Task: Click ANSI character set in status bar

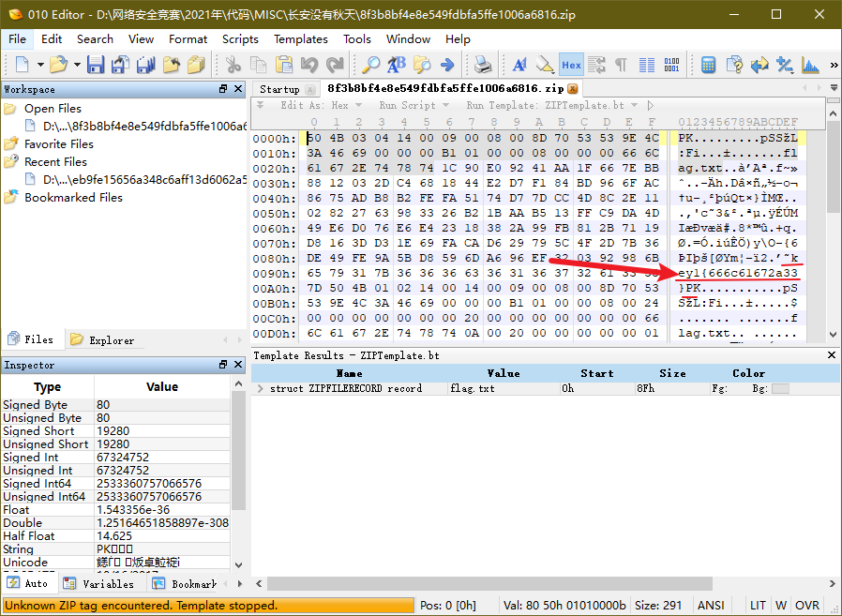Action: click(x=711, y=606)
